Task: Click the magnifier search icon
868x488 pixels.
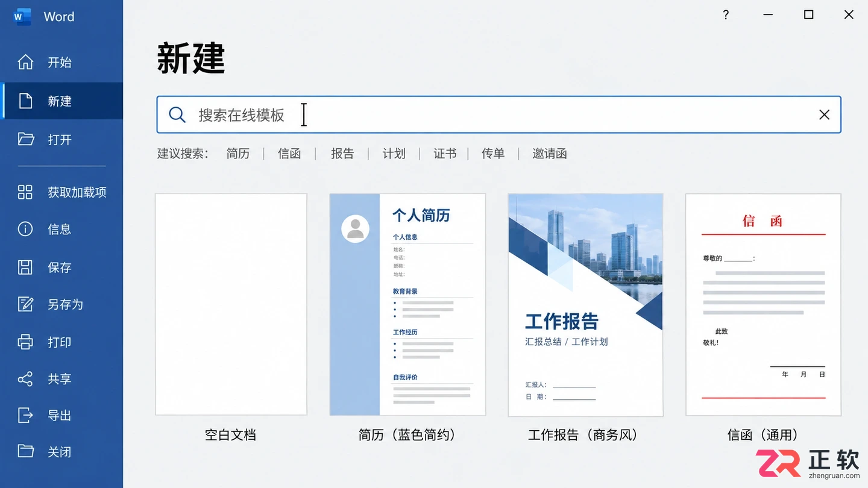Action: tap(177, 114)
